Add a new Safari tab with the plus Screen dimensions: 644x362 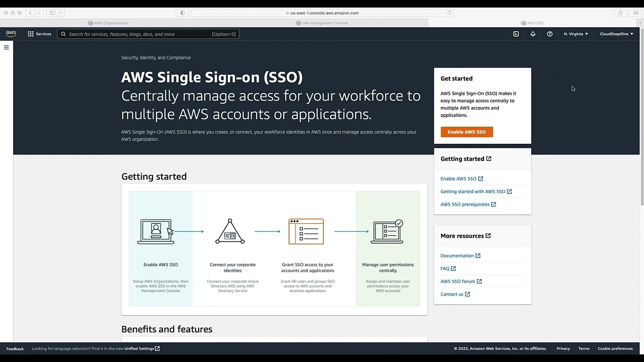click(640, 23)
